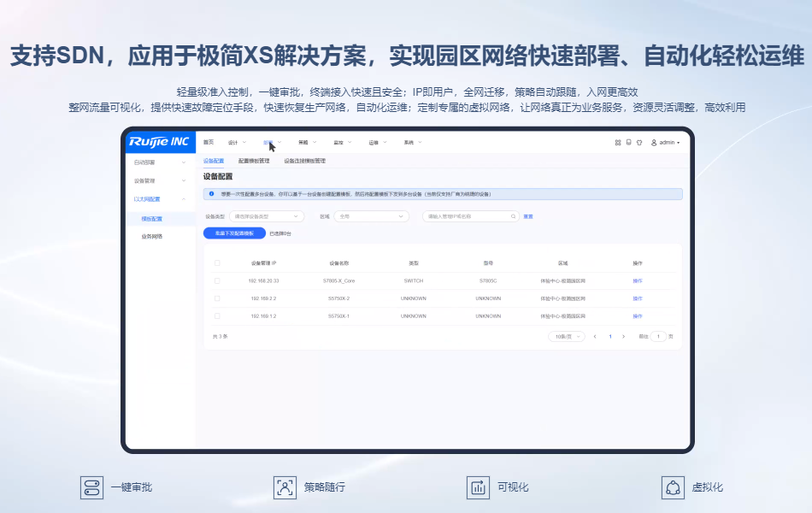Toggle the select-all checkbox in table header
Screen dimensions: 812x513
(217, 263)
